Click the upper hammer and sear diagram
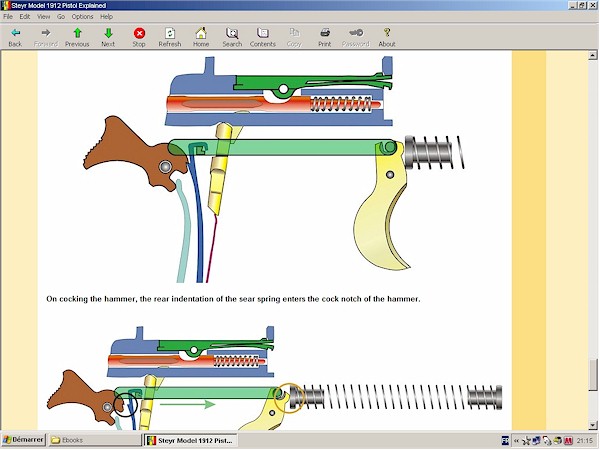The height and width of the screenshot is (450, 600). point(274,170)
